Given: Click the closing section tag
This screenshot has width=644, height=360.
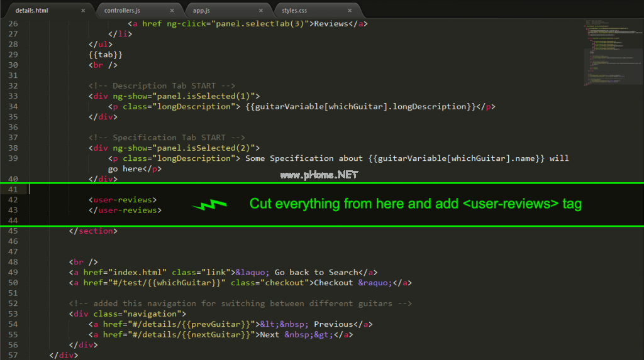Looking at the screenshot, I should tap(93, 231).
